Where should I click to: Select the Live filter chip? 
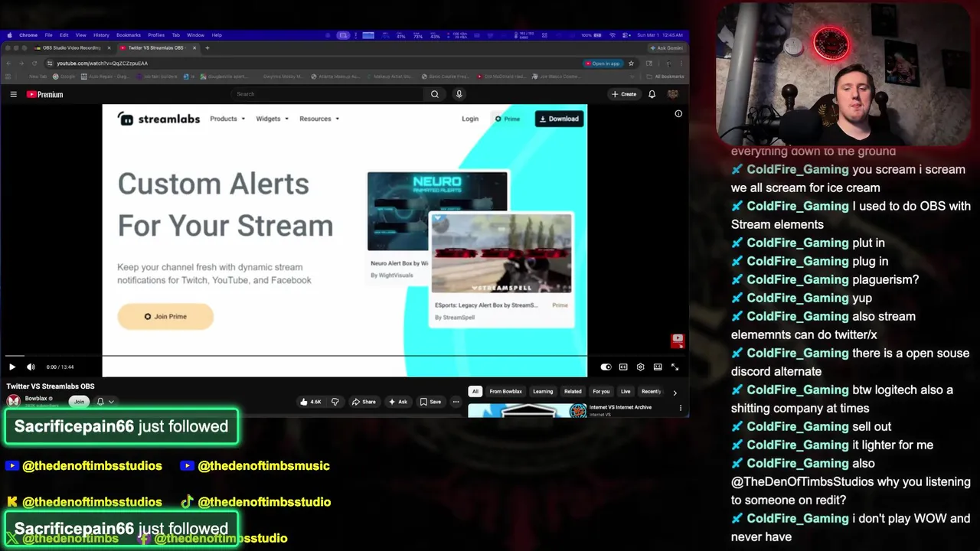coord(626,392)
